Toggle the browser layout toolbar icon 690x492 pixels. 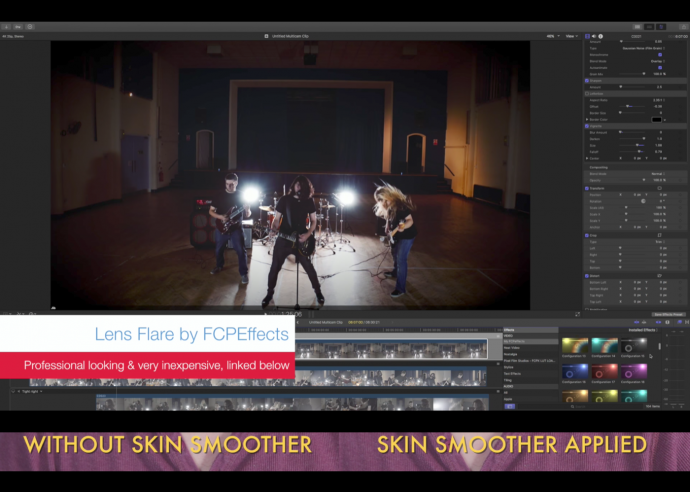[637, 27]
